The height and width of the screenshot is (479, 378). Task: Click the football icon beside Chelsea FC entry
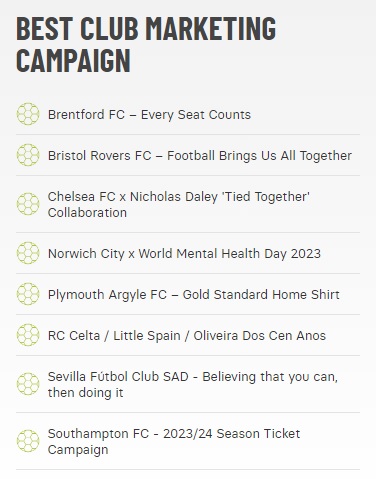tap(28, 204)
